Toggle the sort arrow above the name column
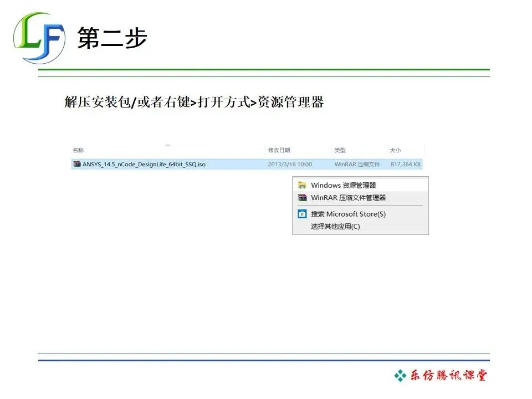The height and width of the screenshot is (399, 532). click(x=167, y=145)
